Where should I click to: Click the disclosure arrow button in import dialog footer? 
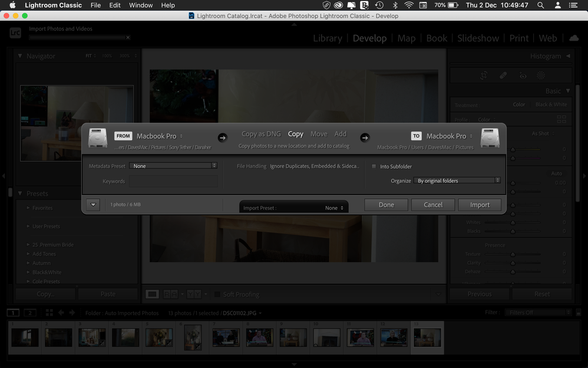coord(93,205)
